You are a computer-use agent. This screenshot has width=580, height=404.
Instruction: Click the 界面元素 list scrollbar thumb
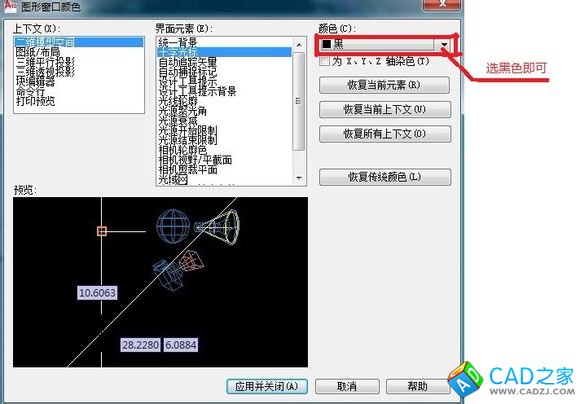pos(299,101)
